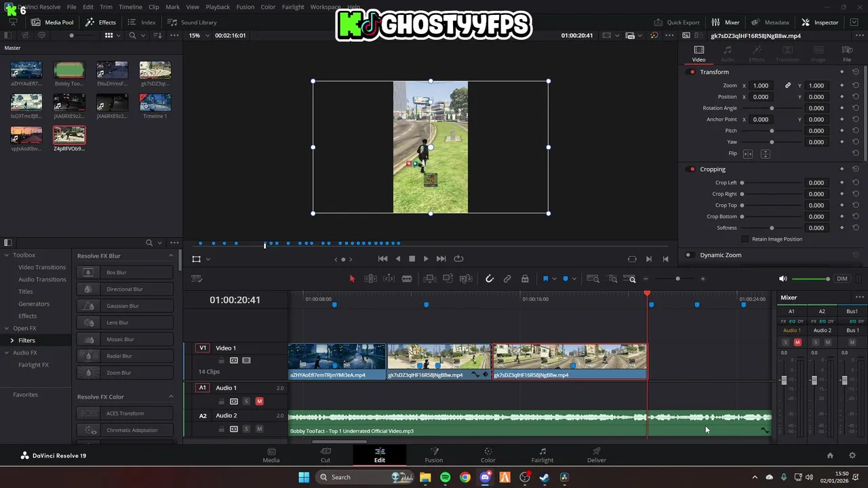Viewport: 868px width, 488px height.
Task: Collapse Resolve FX Color section
Action: [x=171, y=396]
